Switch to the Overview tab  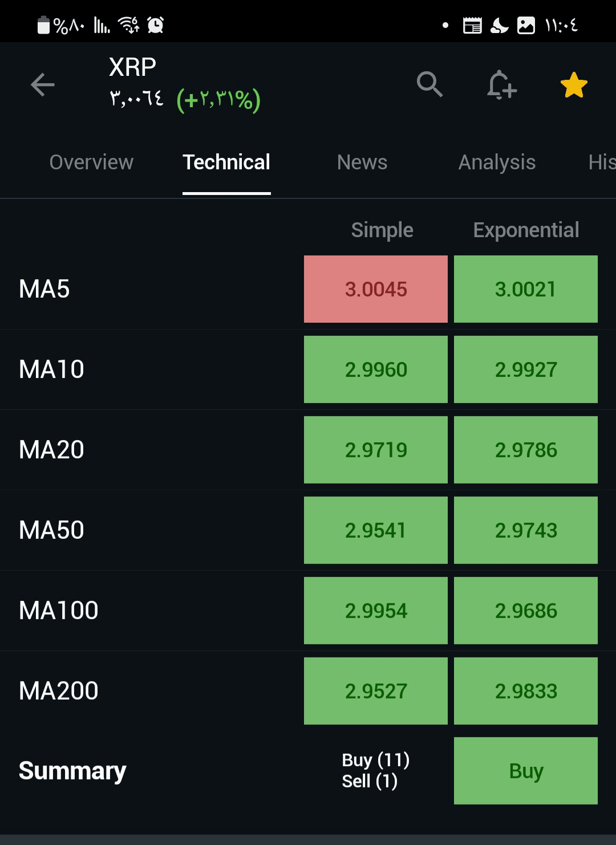(91, 162)
